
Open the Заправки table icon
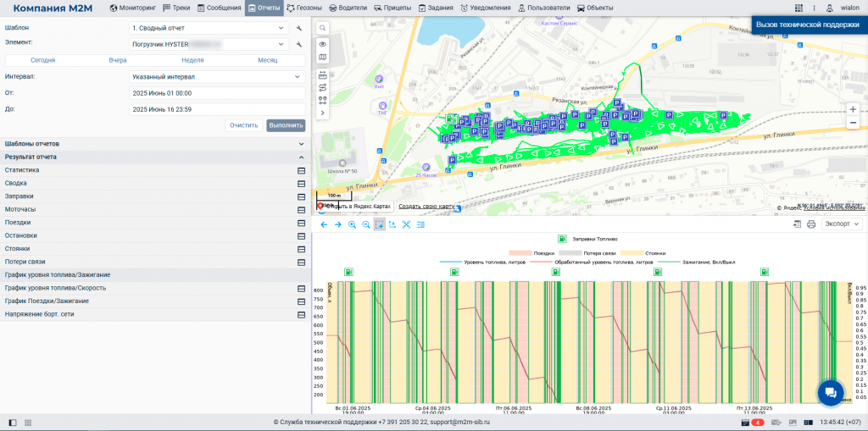[302, 196]
